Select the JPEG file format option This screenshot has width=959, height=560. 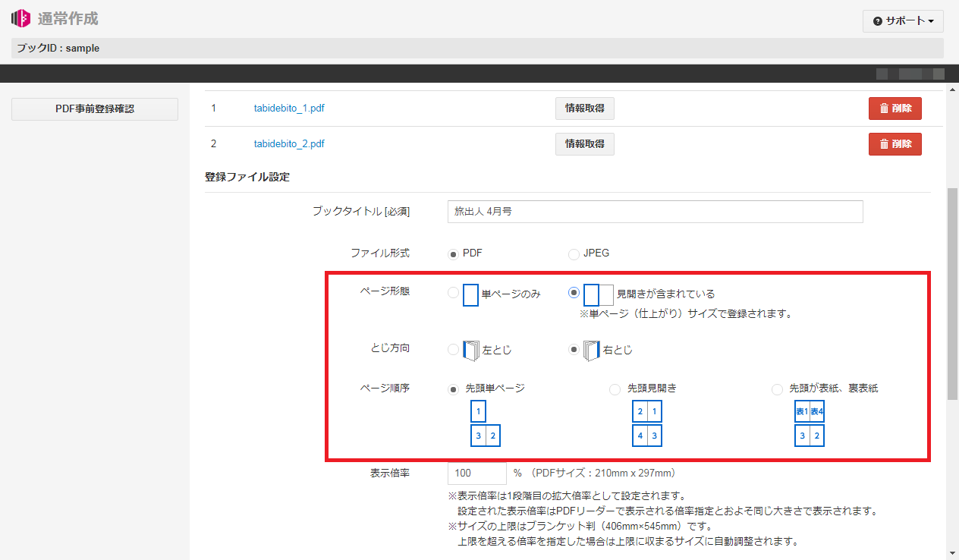click(574, 254)
